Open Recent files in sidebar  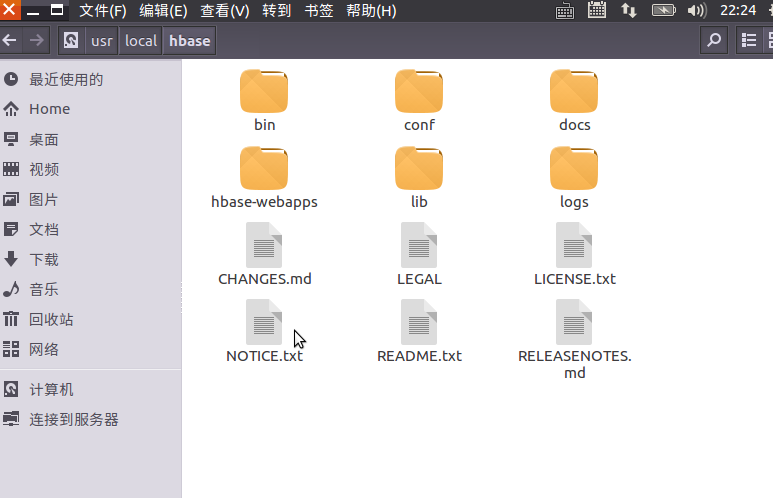(x=91, y=79)
